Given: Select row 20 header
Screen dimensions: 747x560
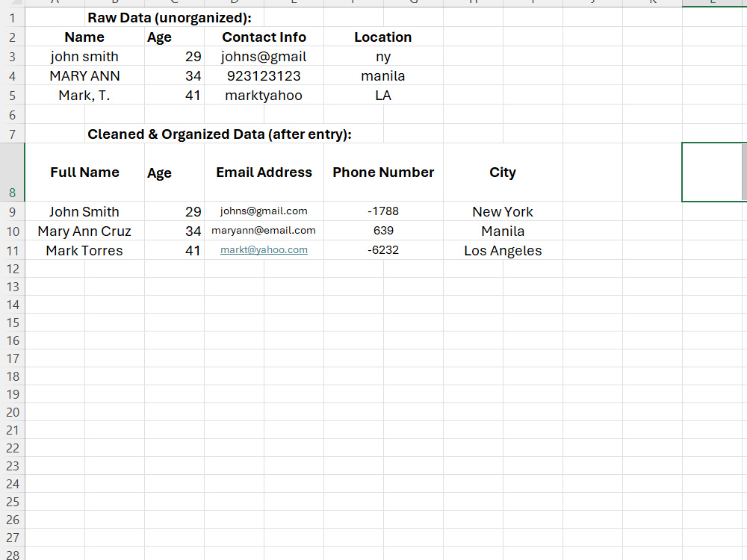Looking at the screenshot, I should [13, 412].
